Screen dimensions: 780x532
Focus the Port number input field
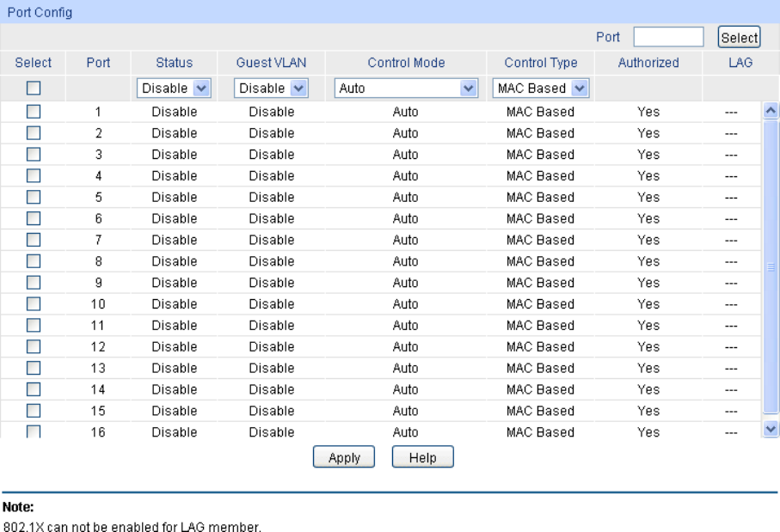(668, 37)
